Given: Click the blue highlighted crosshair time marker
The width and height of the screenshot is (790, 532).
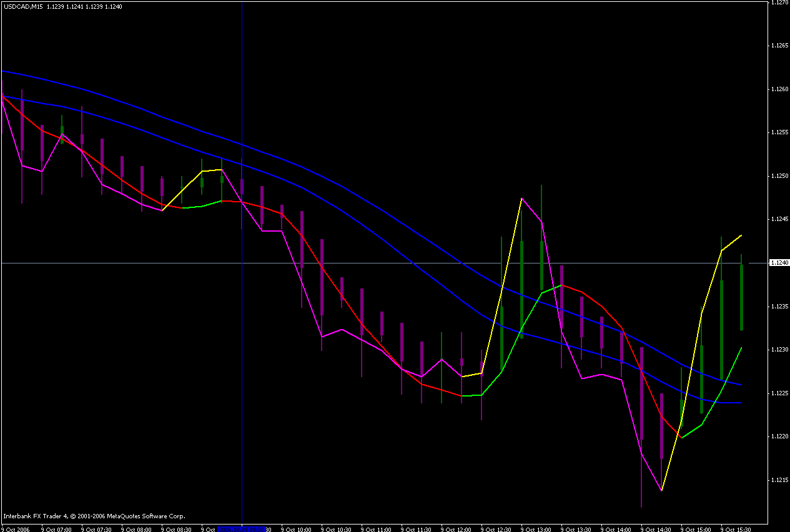Looking at the screenshot, I should coord(241,529).
